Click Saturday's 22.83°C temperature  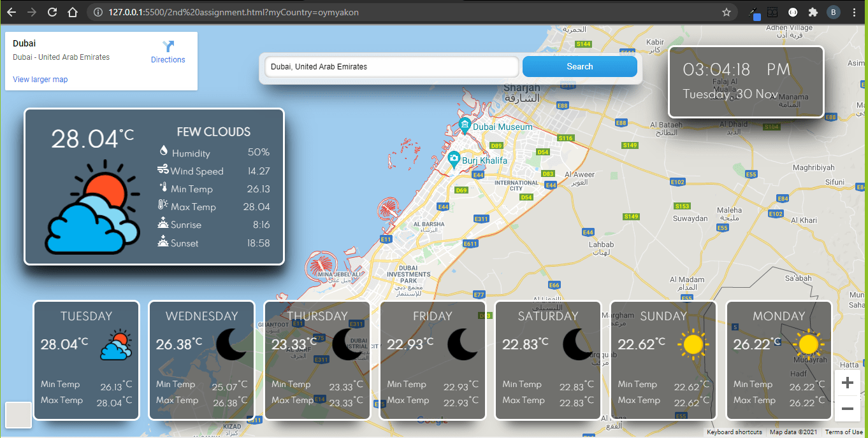[x=525, y=344]
